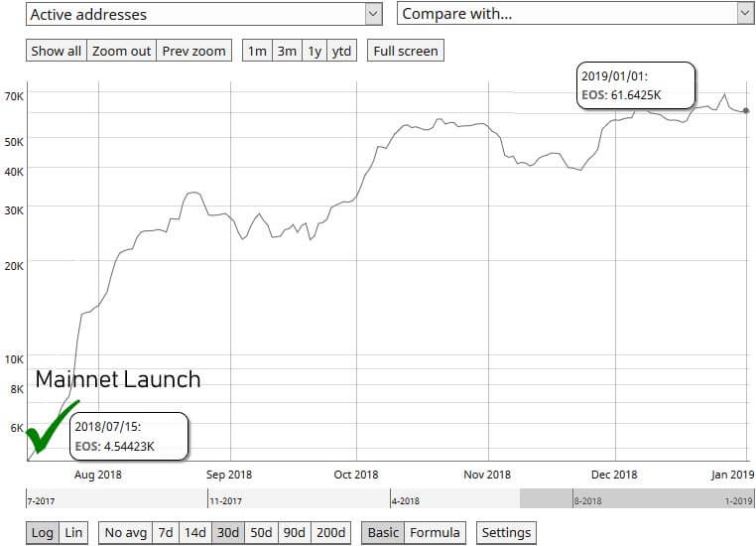Select the Basic tab
This screenshot has width=756, height=546.
383,532
